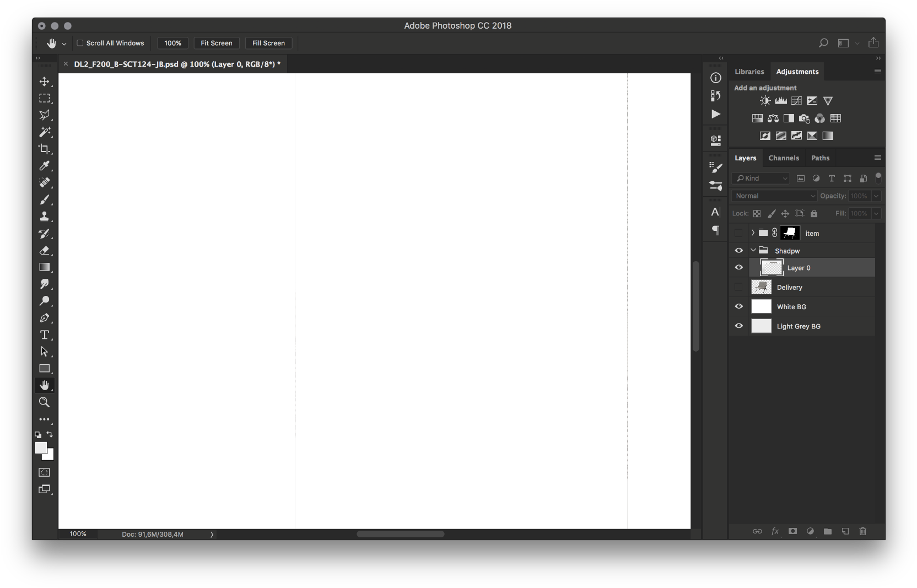The height and width of the screenshot is (588, 917).
Task: Select the Zoom tool in toolbar
Action: coord(45,402)
